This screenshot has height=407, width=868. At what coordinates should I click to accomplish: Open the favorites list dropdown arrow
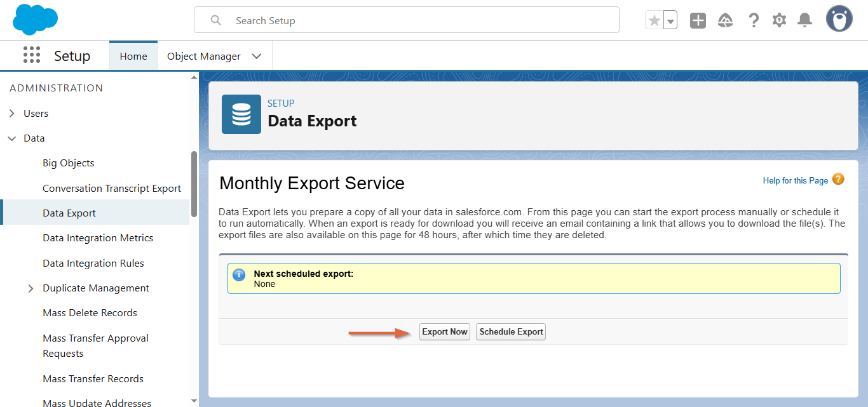pyautogui.click(x=670, y=21)
